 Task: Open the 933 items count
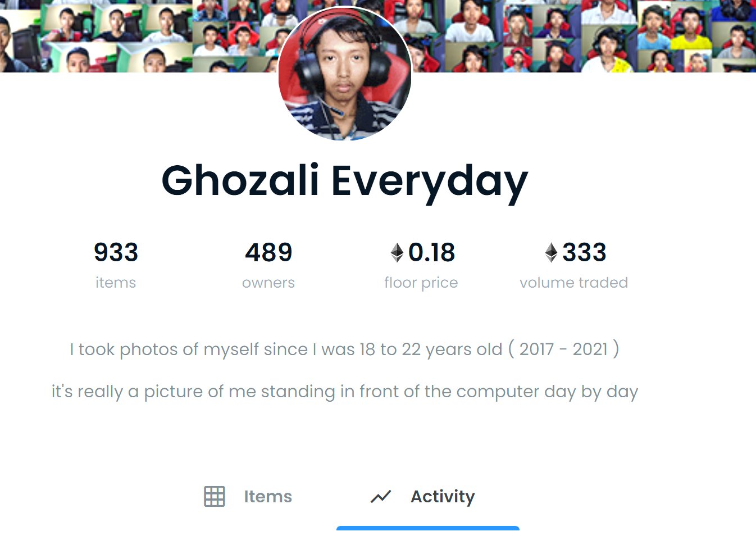tap(116, 252)
